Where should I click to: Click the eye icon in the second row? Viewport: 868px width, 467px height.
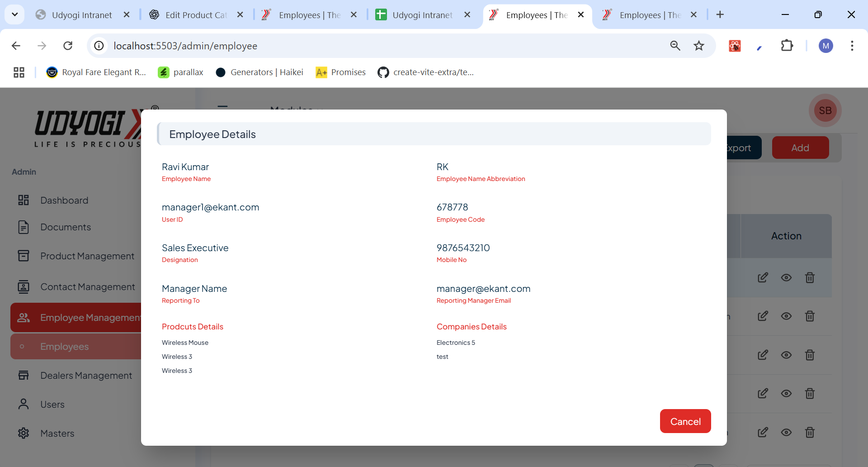[786, 316]
